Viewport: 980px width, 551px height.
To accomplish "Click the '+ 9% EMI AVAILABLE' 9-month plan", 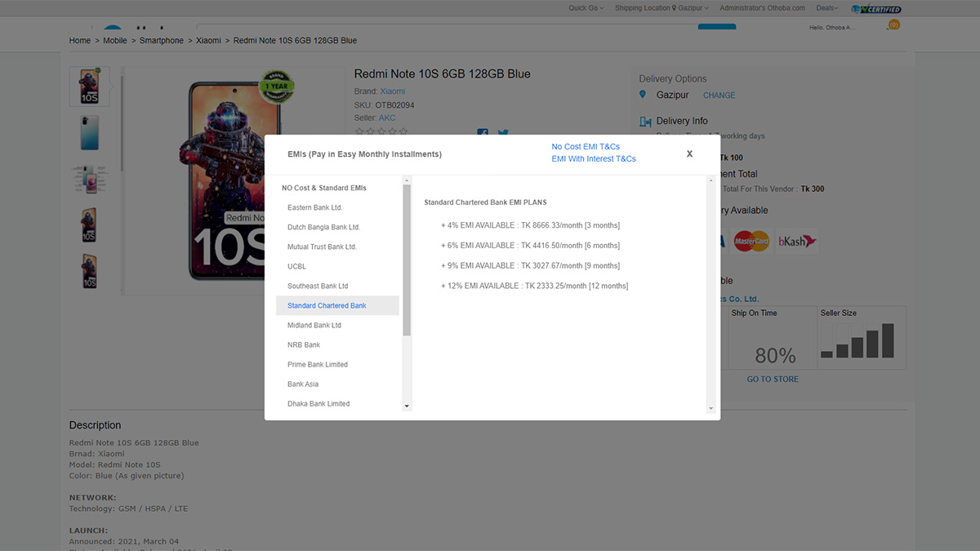I will pos(530,266).
